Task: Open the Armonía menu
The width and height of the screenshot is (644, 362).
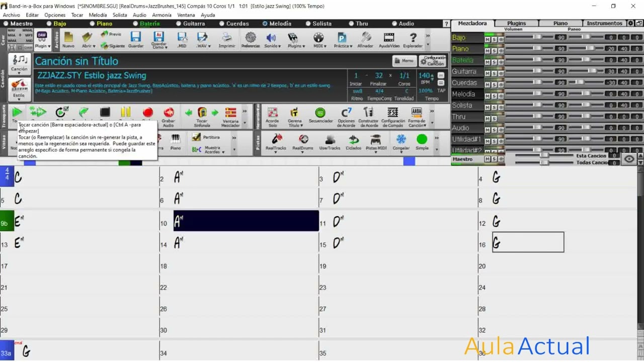Action: 162,15
